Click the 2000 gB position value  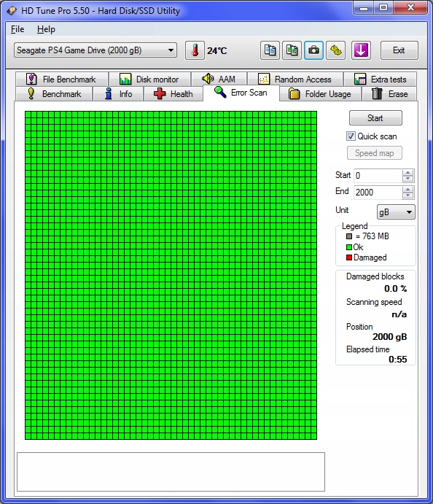tap(390, 337)
